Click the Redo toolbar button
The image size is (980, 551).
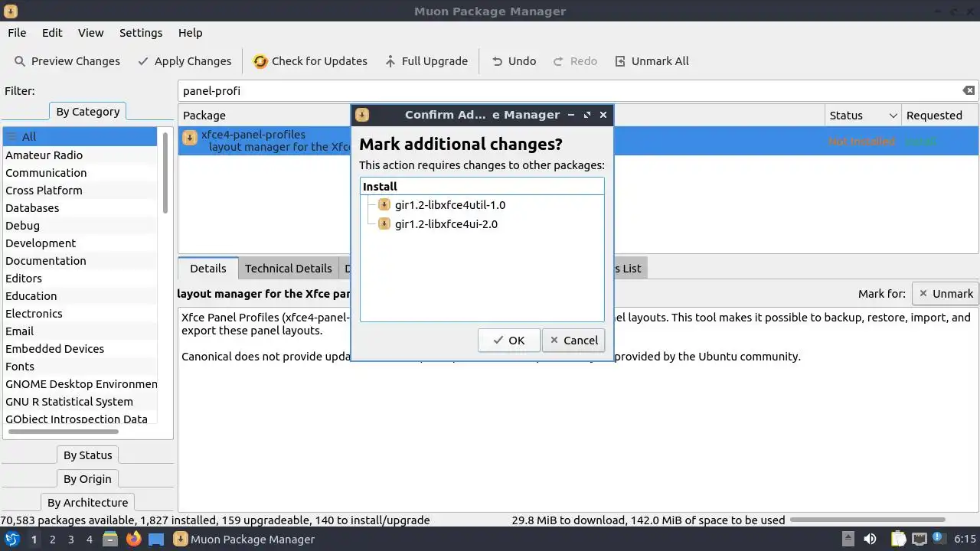tap(575, 61)
